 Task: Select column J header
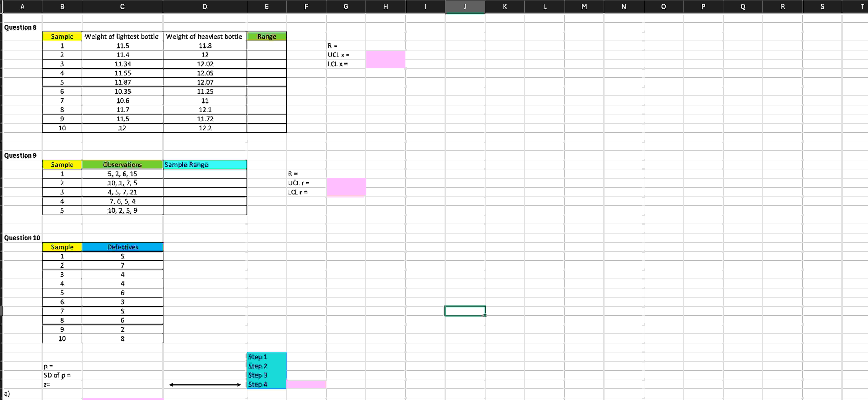click(x=465, y=6)
